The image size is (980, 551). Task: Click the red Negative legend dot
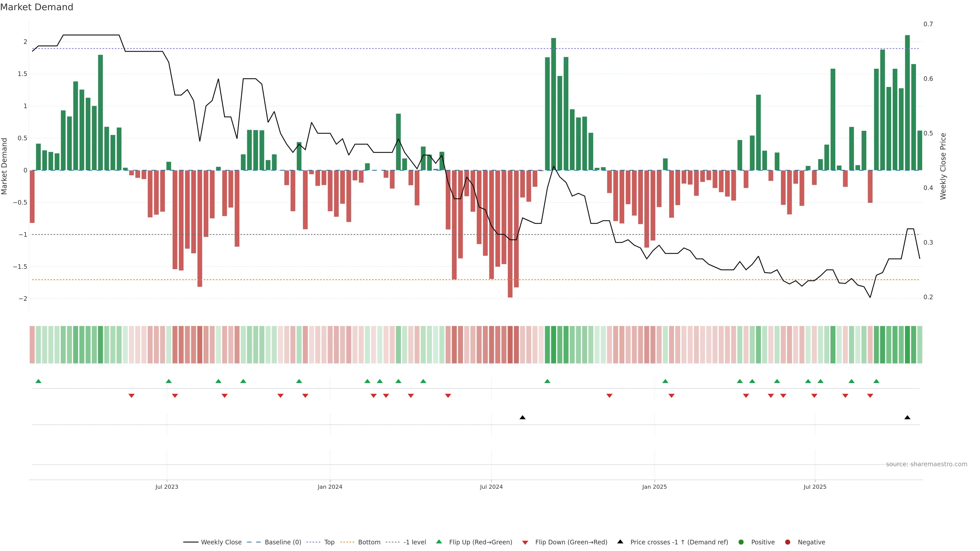click(788, 542)
